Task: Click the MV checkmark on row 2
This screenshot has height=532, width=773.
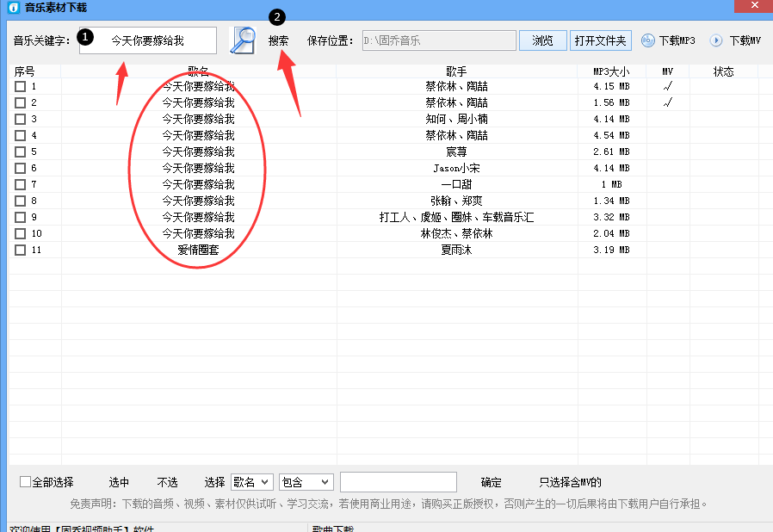Action: click(x=667, y=102)
